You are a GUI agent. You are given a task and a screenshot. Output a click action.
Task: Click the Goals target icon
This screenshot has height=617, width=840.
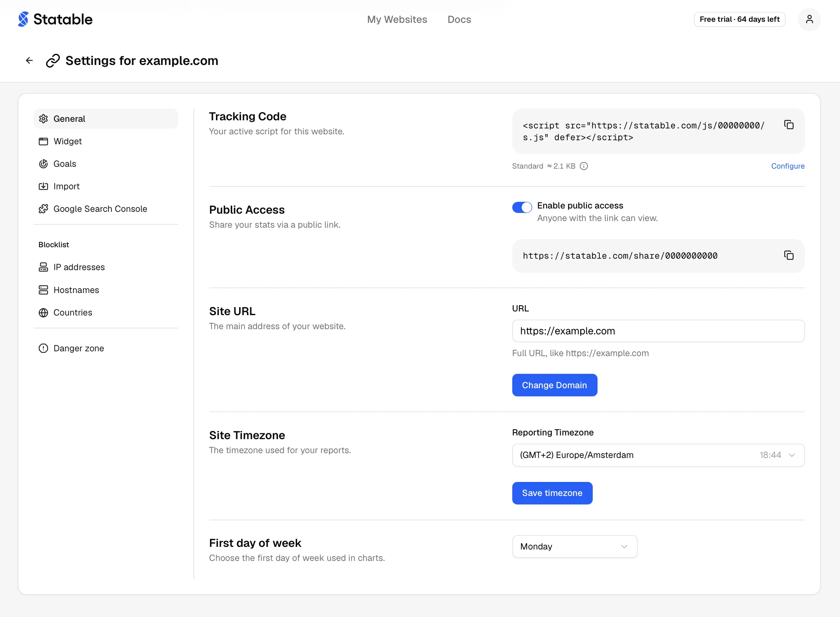43,164
